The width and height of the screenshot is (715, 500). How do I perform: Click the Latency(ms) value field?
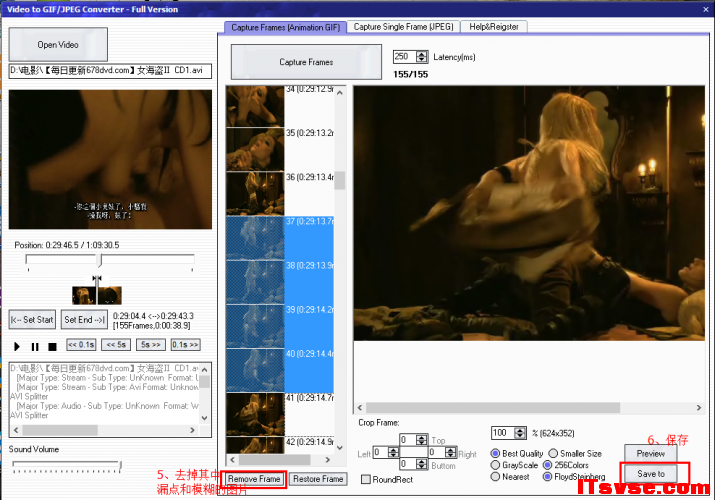click(405, 57)
